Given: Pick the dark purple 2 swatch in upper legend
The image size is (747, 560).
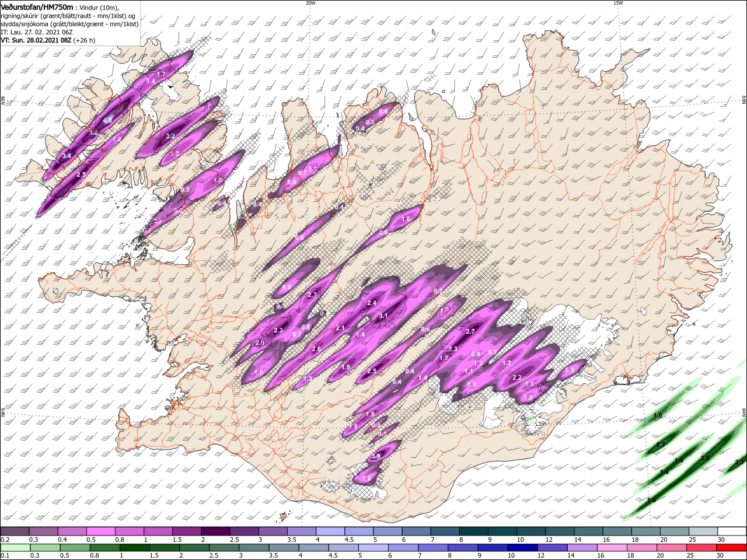Looking at the screenshot, I should click(215, 531).
